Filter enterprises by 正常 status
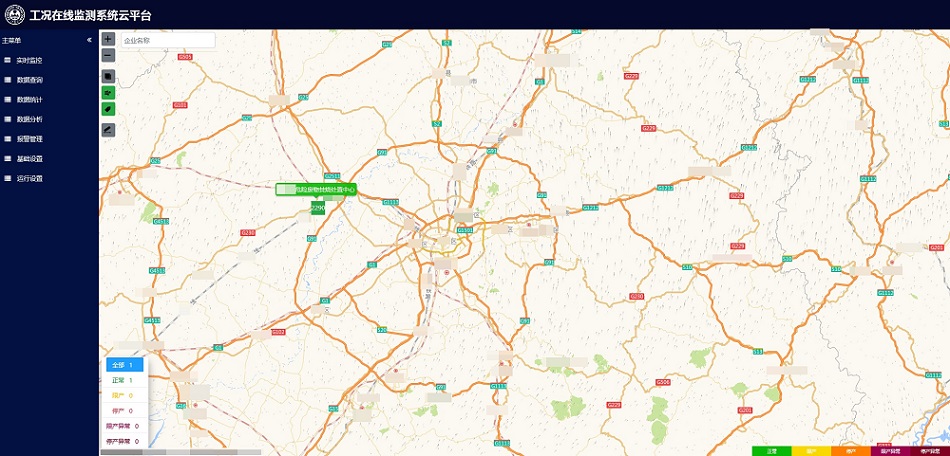Image resolution: width=950 pixels, height=456 pixels. tap(125, 380)
